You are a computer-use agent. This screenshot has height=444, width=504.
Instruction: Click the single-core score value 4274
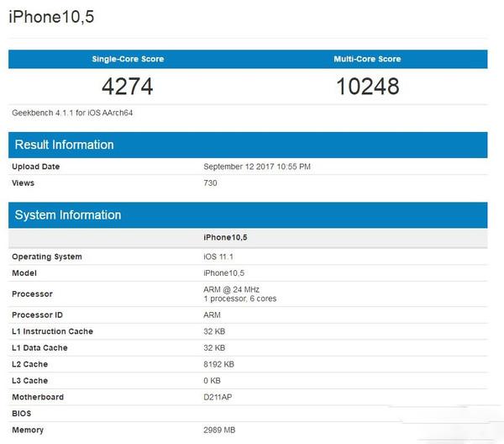[x=128, y=87]
